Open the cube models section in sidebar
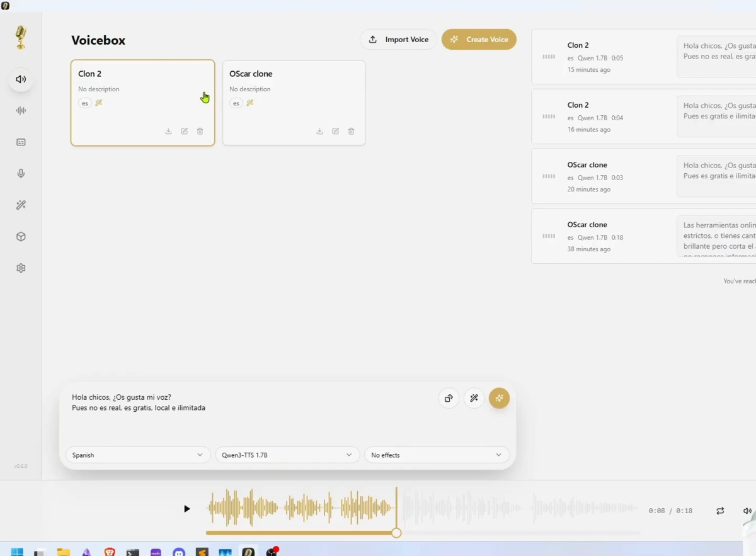The image size is (756, 556). pos(21,237)
